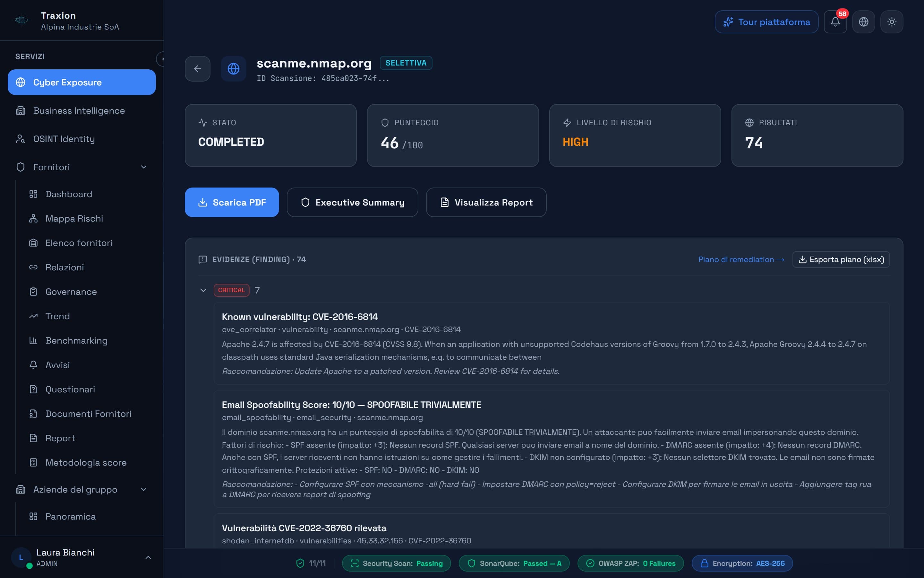This screenshot has height=578, width=924.
Task: Click the PUNTEGGIO card shield icon
Action: click(385, 123)
